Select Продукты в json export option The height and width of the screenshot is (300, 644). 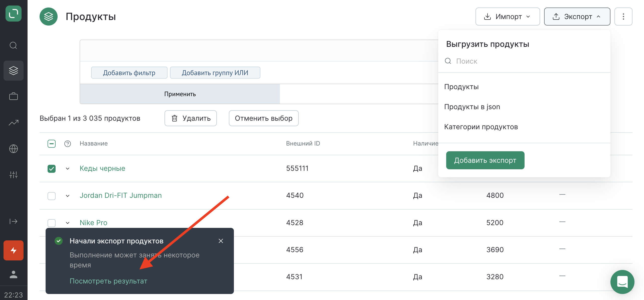(524, 107)
